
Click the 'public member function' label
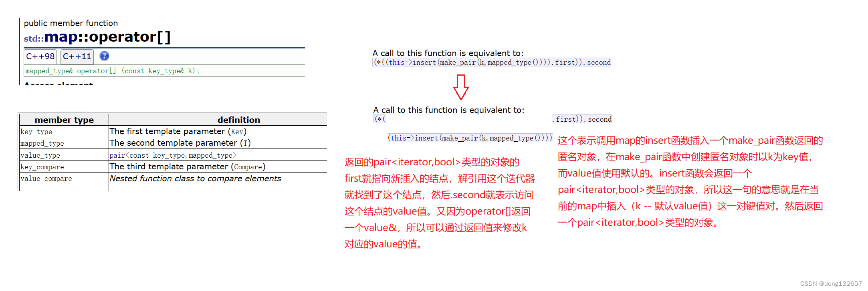click(x=71, y=23)
